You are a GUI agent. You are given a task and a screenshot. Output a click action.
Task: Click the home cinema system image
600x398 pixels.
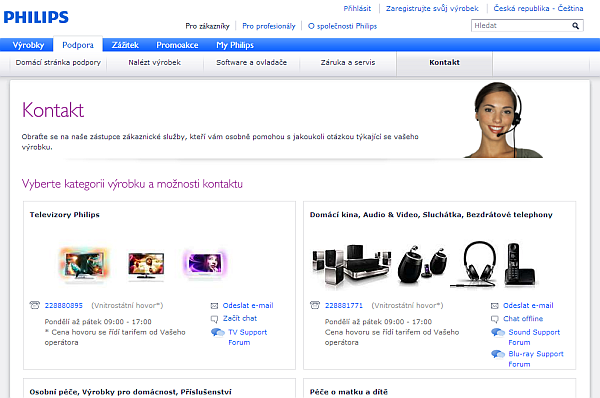351,266
